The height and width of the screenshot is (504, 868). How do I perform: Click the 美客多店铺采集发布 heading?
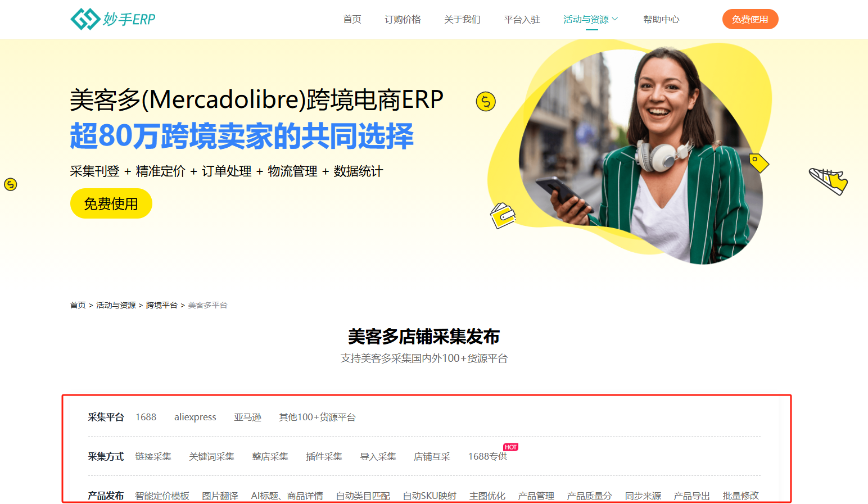pyautogui.click(x=424, y=337)
